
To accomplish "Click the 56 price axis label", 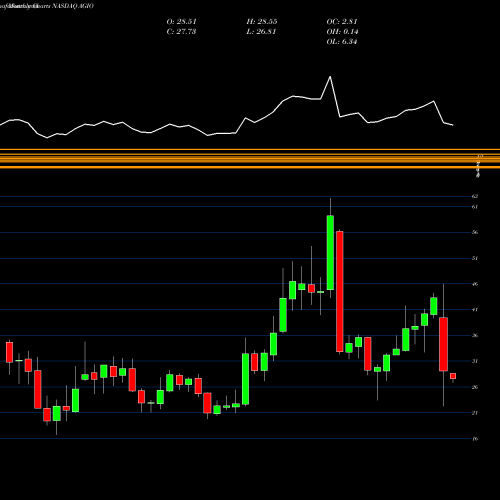I will pyautogui.click(x=475, y=232).
